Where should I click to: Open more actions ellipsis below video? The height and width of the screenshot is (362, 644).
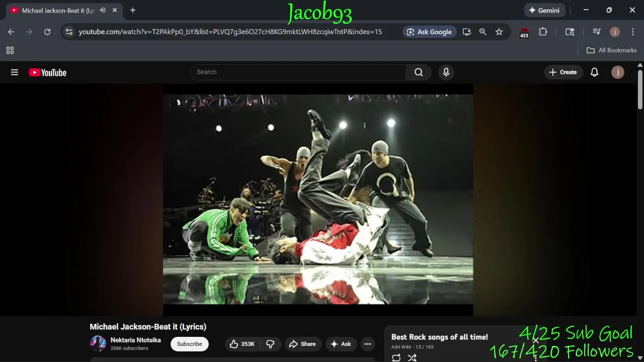click(x=368, y=344)
